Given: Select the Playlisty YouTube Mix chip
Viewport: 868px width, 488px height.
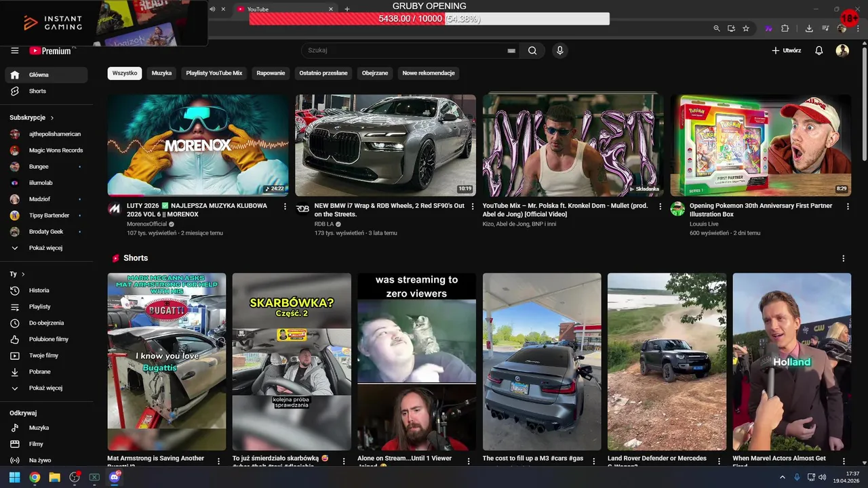Looking at the screenshot, I should pos(214,73).
